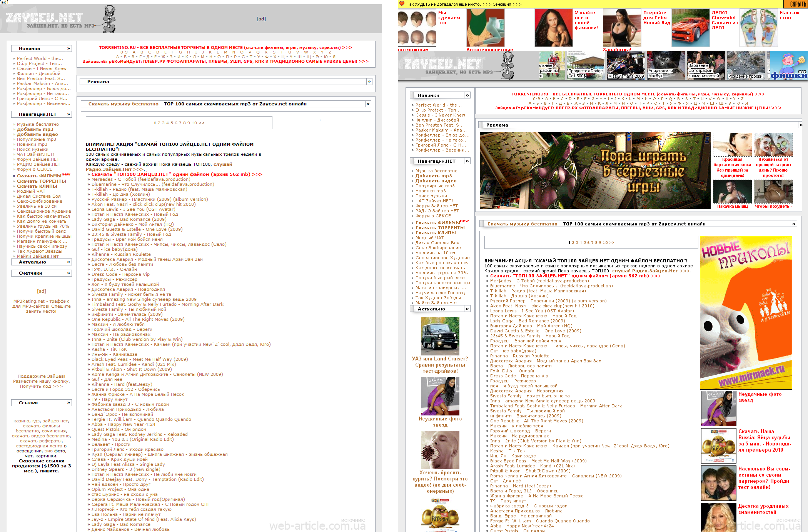Screen dimensions: 808x532
Task: Open the 'Забавные фотографии знаменитостей' thumbnail
Action: 706,65
